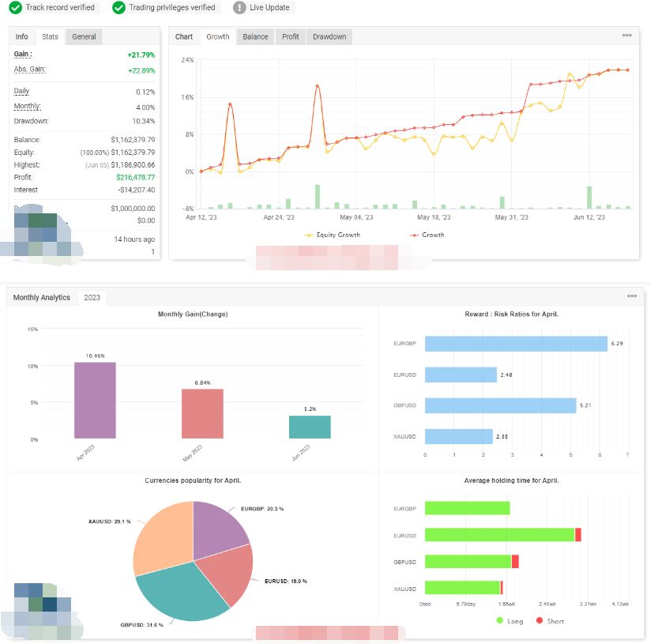Click the EURGBP reward risk bar
The width and height of the screenshot is (654, 644).
(x=516, y=344)
